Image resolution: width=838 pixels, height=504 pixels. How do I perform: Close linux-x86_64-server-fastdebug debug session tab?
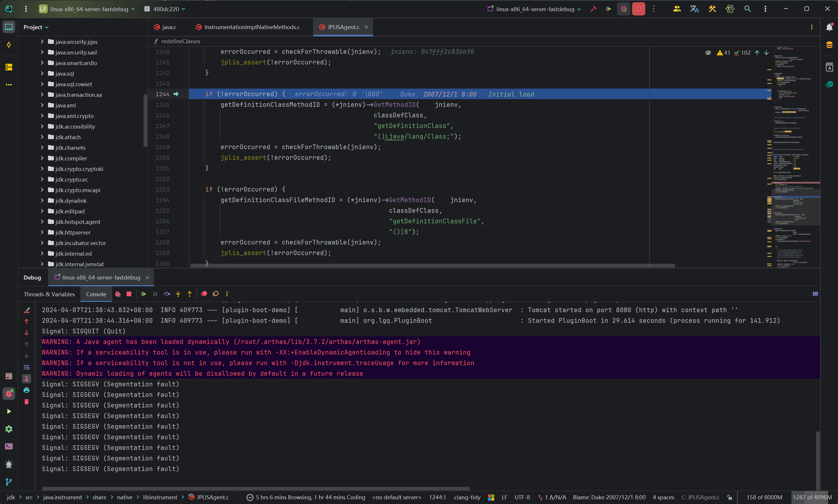tap(148, 278)
